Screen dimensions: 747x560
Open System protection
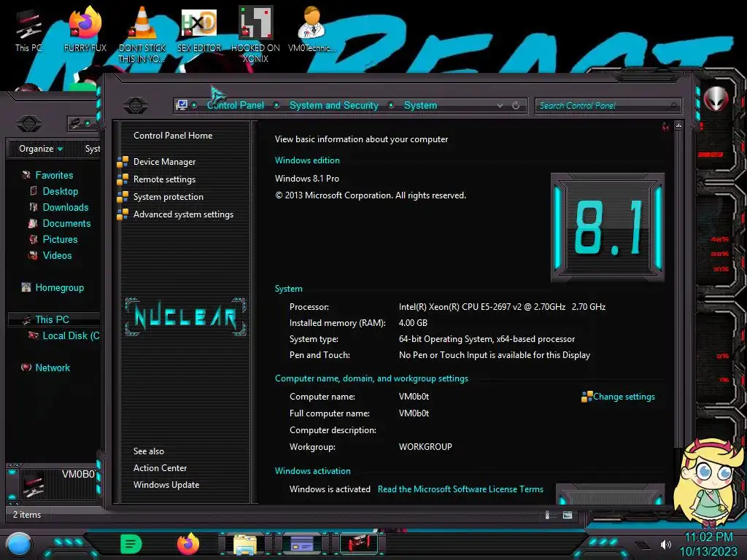(x=169, y=197)
